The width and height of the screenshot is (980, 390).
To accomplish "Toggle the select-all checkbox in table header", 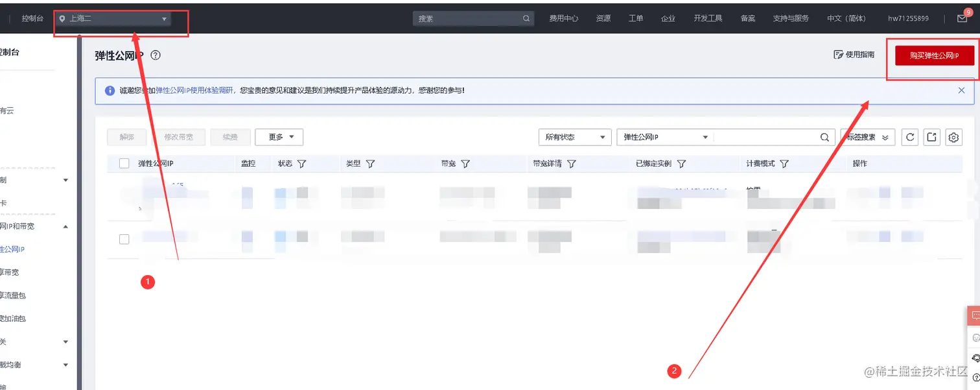I will click(124, 164).
